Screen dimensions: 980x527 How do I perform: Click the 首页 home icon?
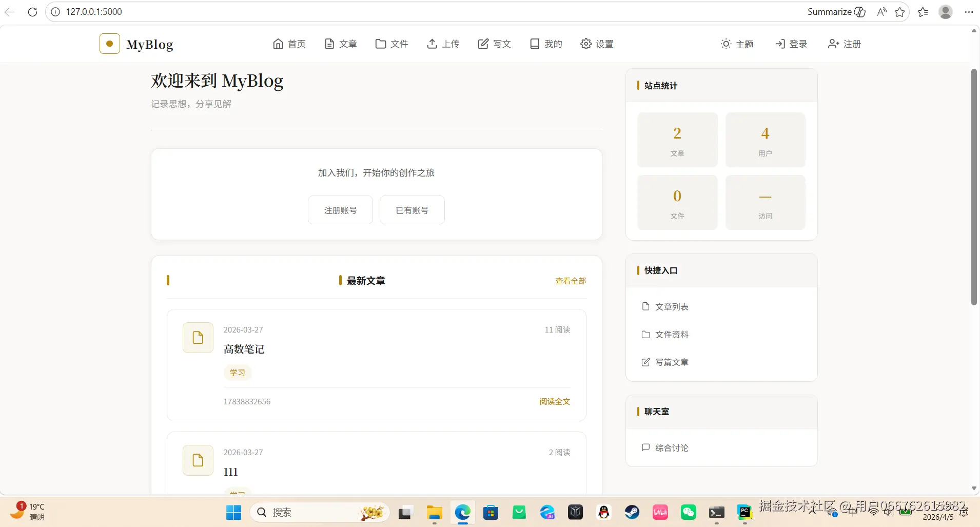click(x=278, y=44)
